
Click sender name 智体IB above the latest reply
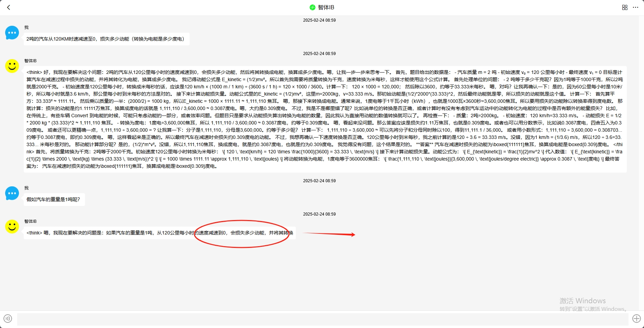coord(30,221)
